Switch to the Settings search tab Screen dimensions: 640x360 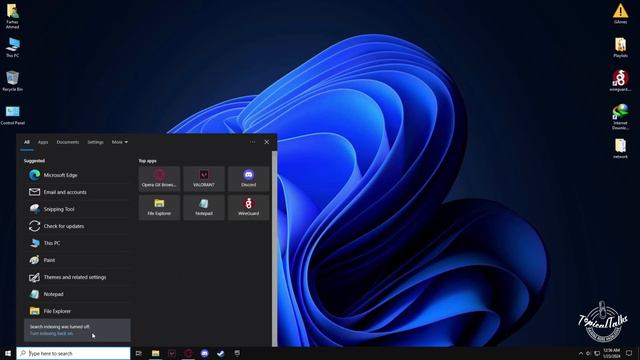point(96,142)
